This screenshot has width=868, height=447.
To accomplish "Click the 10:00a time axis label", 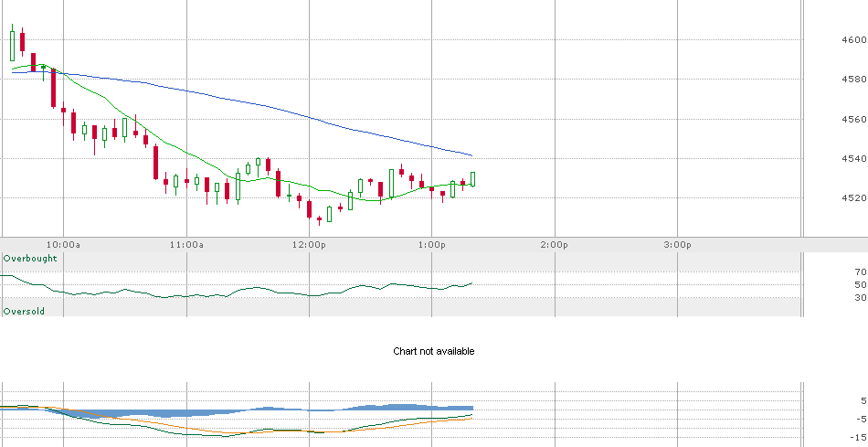I will click(x=63, y=245).
